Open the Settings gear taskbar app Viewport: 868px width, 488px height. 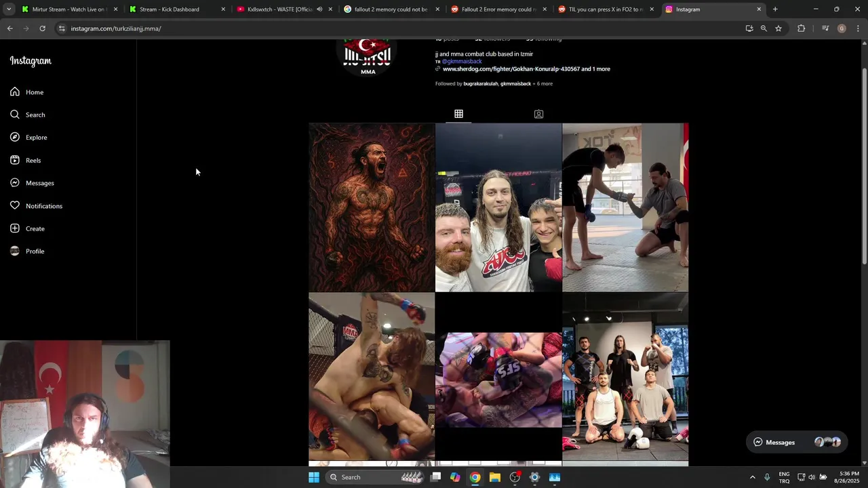click(534, 477)
